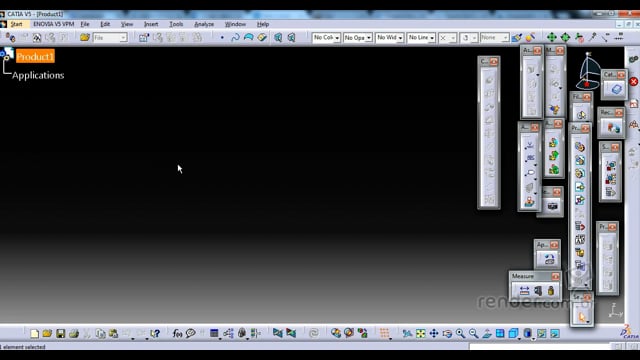Click the Graph Tree Reordering icon
Viewport: 640px width, 360px height.
coord(580,226)
